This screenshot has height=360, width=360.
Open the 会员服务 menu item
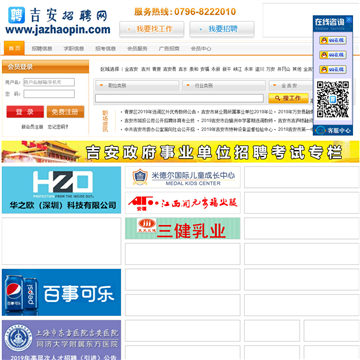[137, 48]
